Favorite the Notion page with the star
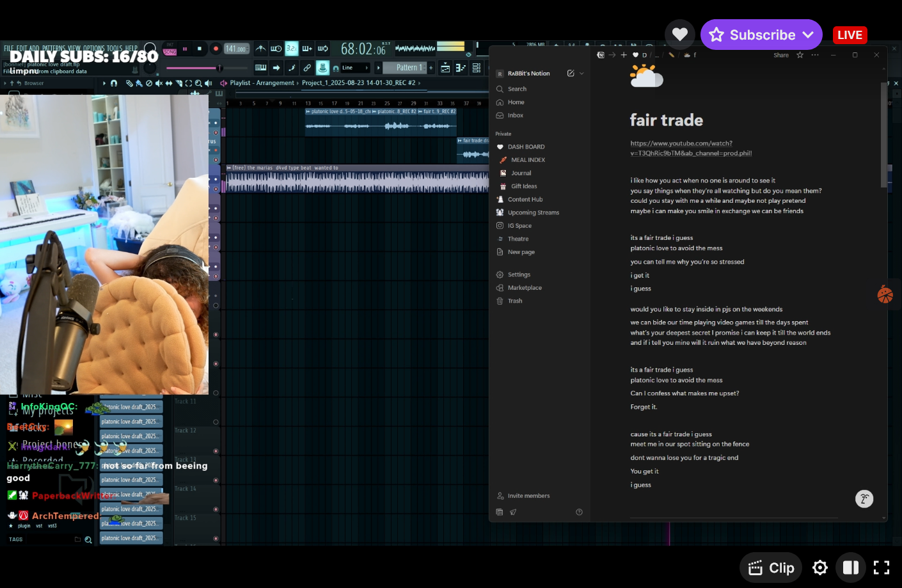 (x=800, y=55)
